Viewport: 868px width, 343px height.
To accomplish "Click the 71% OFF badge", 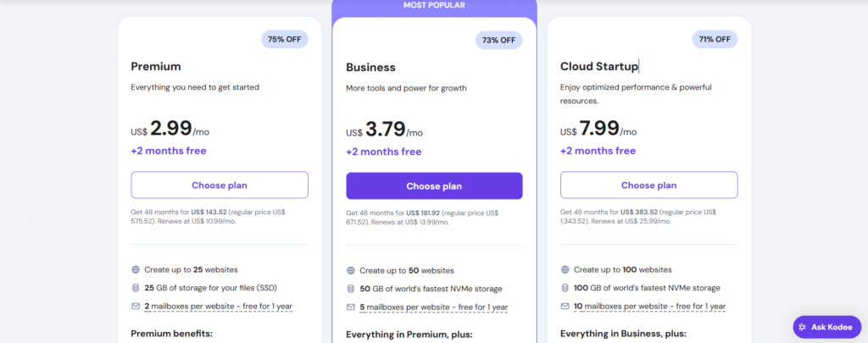I will (x=715, y=39).
